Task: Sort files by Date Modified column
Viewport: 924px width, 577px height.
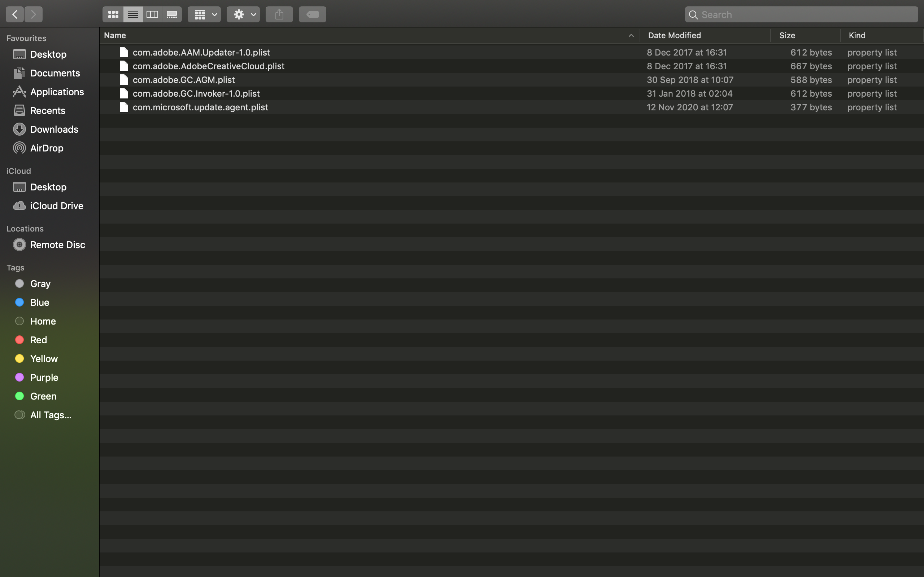Action: pyautogui.click(x=674, y=35)
